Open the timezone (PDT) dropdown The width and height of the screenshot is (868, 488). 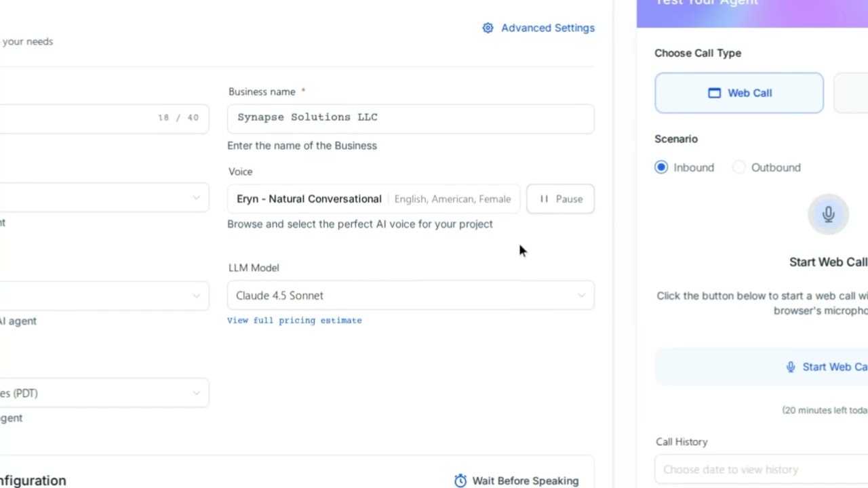pos(104,393)
